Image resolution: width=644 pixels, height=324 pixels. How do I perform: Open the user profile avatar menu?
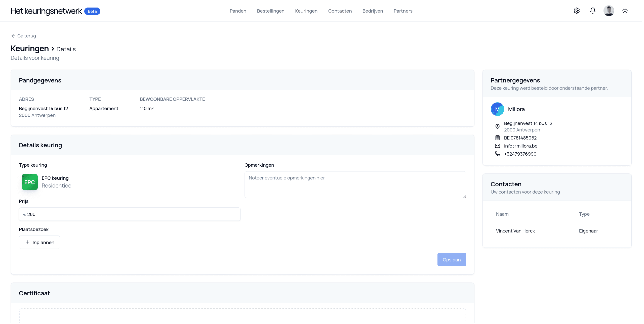coord(609,11)
